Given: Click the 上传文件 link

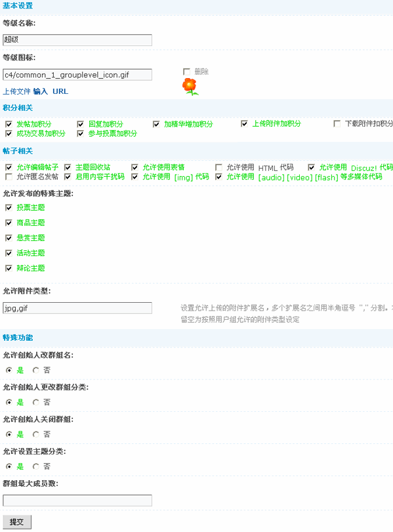Looking at the screenshot, I should 16,91.
